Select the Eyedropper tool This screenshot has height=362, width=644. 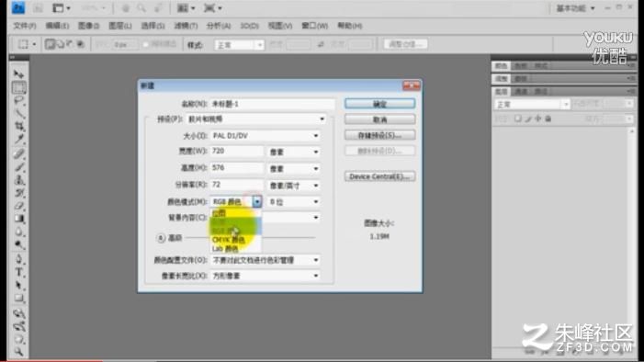click(19, 139)
